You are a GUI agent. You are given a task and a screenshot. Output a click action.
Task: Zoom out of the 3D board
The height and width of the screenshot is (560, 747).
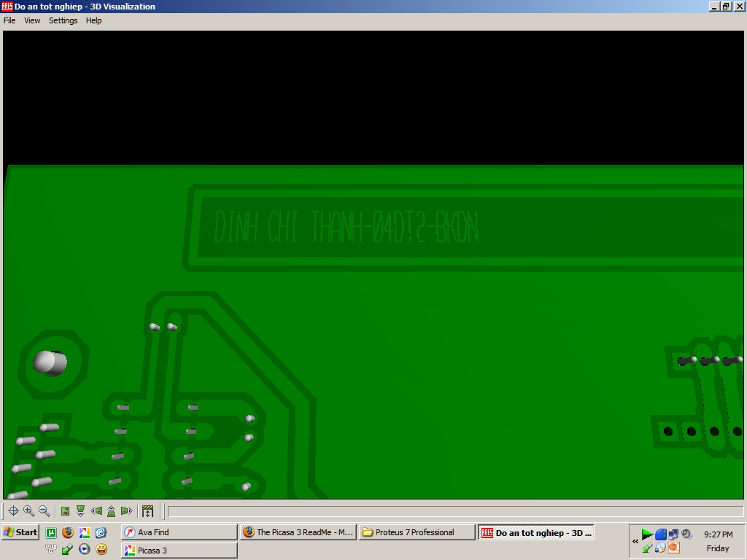44,511
